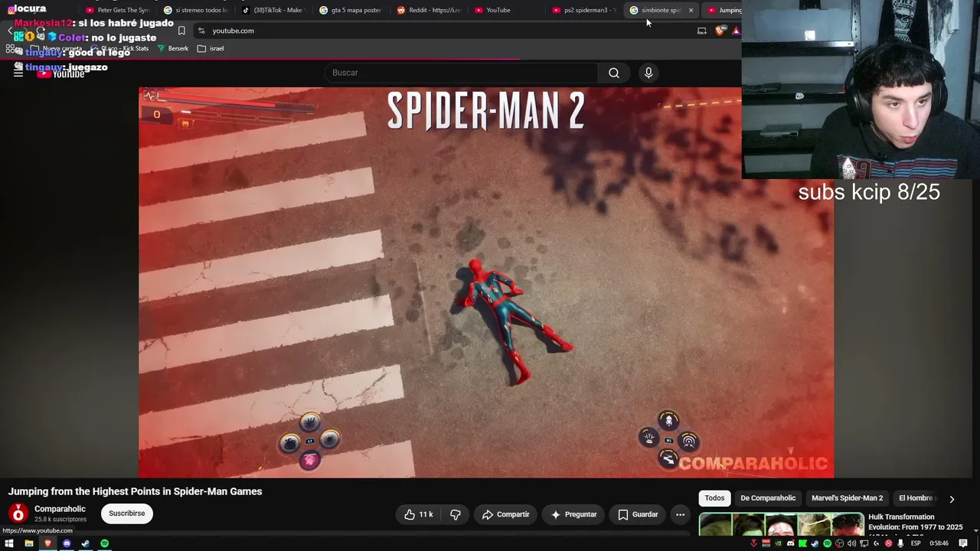Screen dimensions: 980x551
Task: Switch to the TikTok - Make tab
Action: [x=273, y=10]
